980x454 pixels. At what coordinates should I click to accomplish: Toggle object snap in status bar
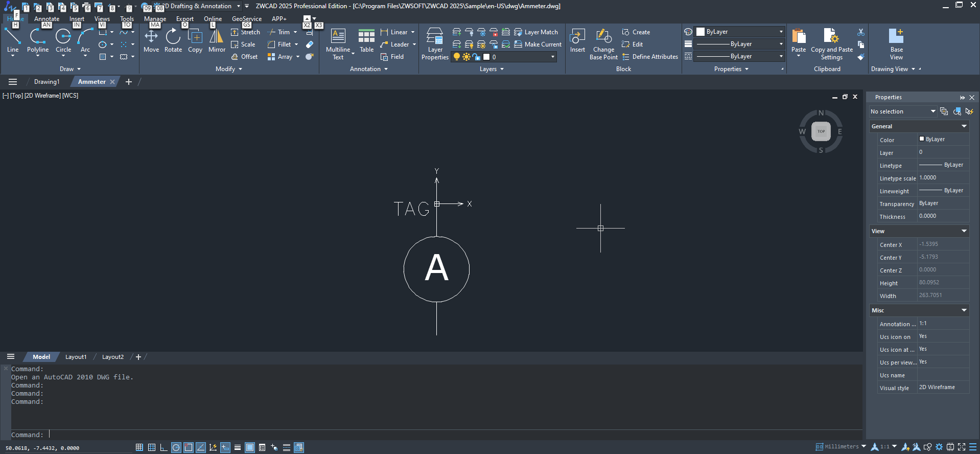click(189, 447)
